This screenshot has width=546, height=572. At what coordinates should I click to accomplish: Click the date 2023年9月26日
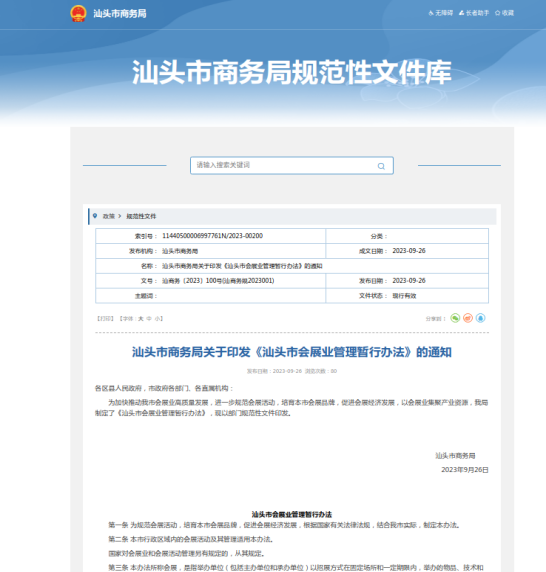coord(465,469)
